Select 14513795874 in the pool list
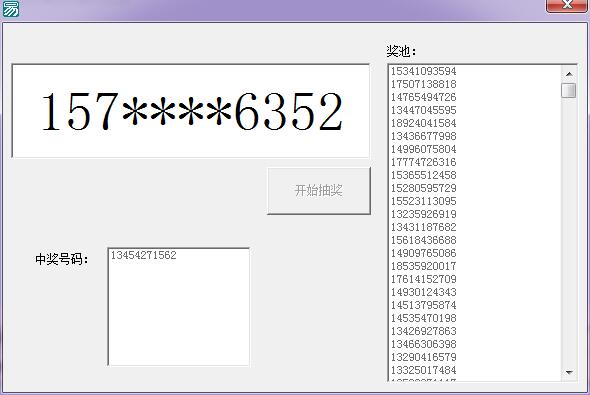This screenshot has width=590, height=395. tap(423, 305)
